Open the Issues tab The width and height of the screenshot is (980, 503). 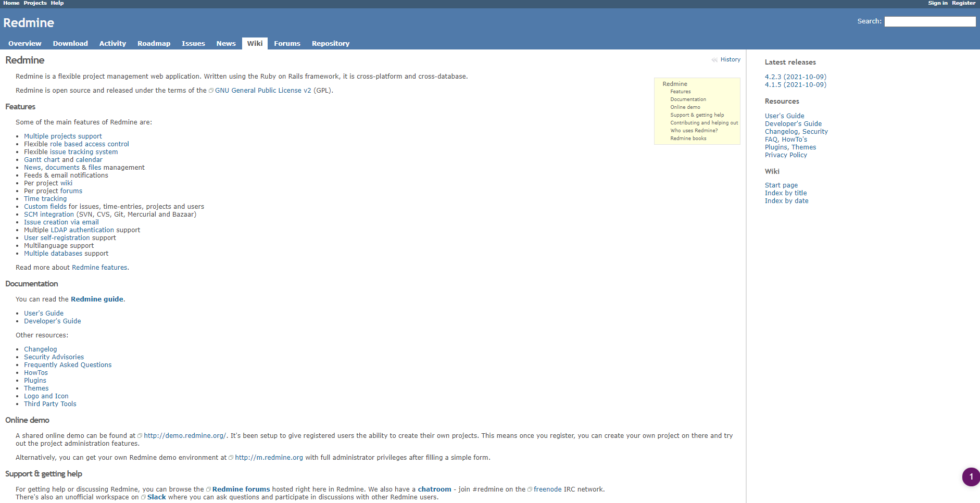(193, 43)
